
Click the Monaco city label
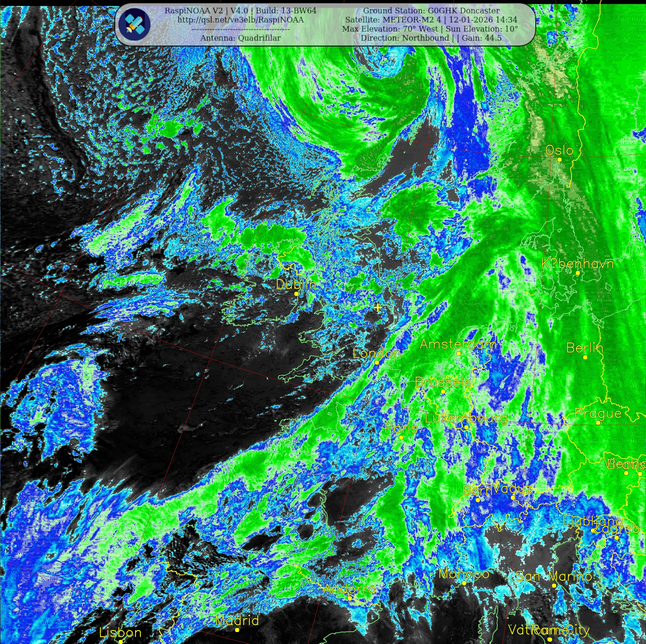point(464,574)
